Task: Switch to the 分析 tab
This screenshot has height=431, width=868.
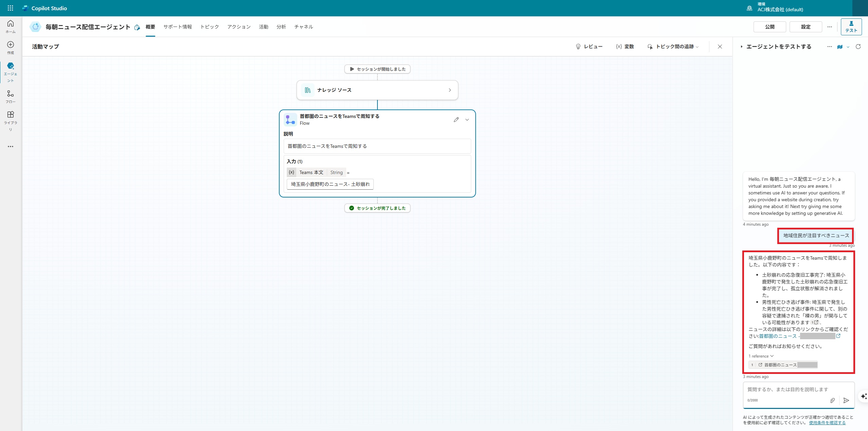Action: click(281, 27)
